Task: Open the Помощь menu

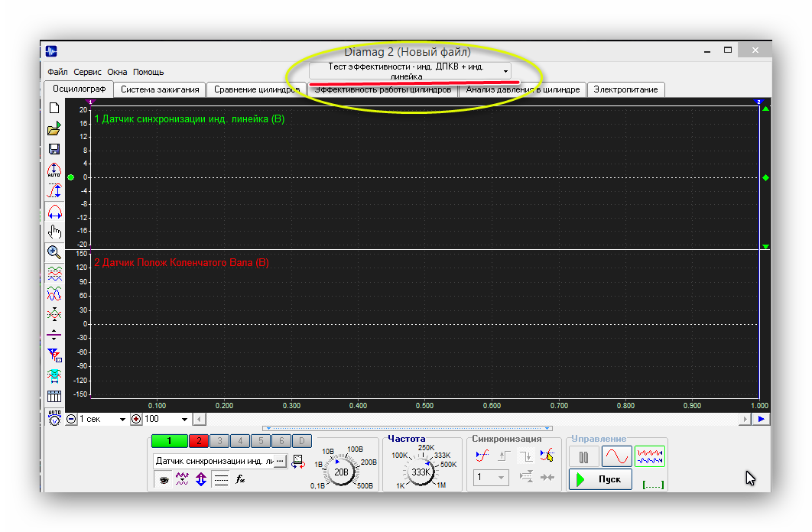Action: (x=148, y=72)
